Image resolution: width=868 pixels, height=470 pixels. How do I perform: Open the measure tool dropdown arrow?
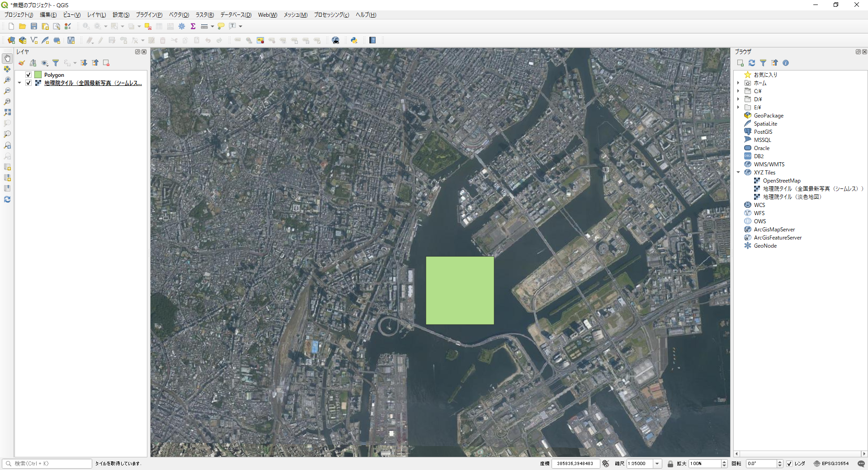click(x=212, y=26)
